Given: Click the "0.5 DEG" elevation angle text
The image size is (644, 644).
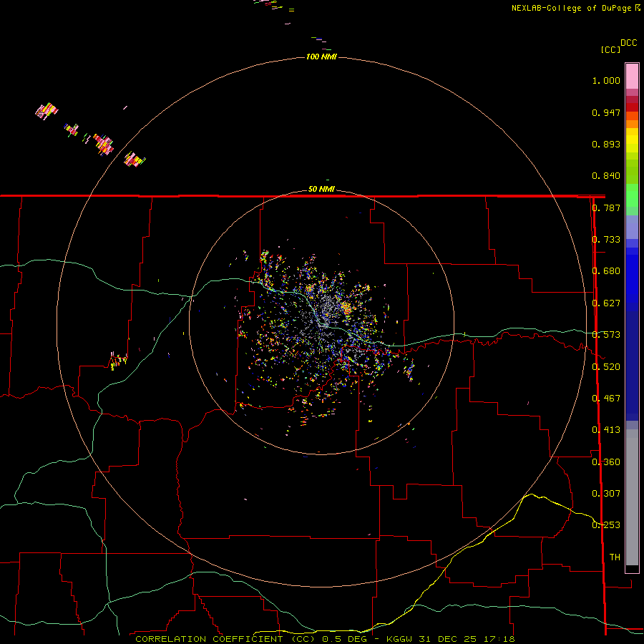Looking at the screenshot, I should (344, 639).
